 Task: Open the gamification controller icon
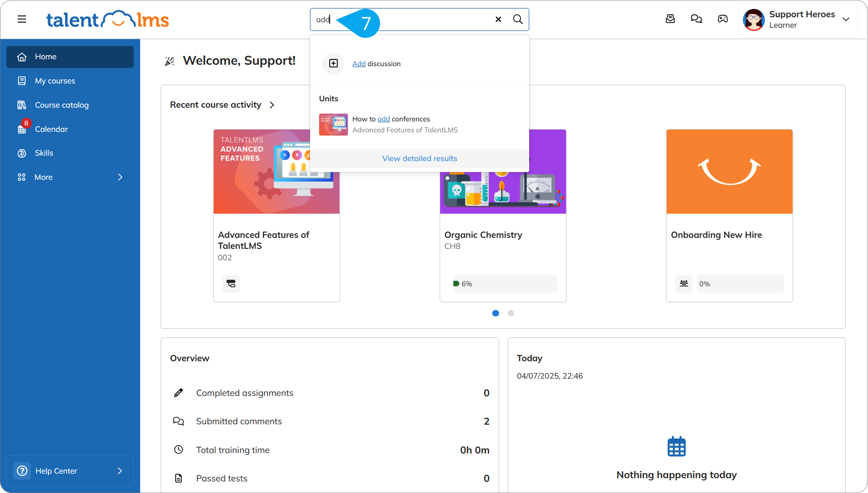point(722,19)
